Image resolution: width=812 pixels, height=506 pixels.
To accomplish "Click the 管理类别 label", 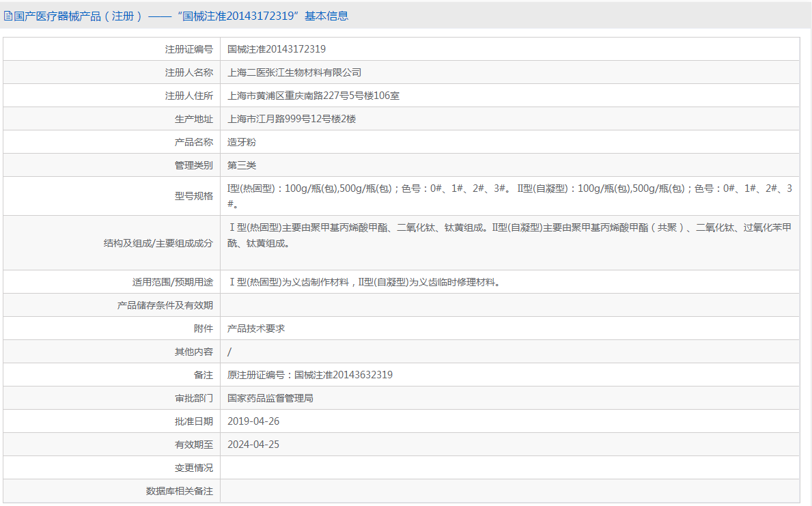I will [194, 165].
